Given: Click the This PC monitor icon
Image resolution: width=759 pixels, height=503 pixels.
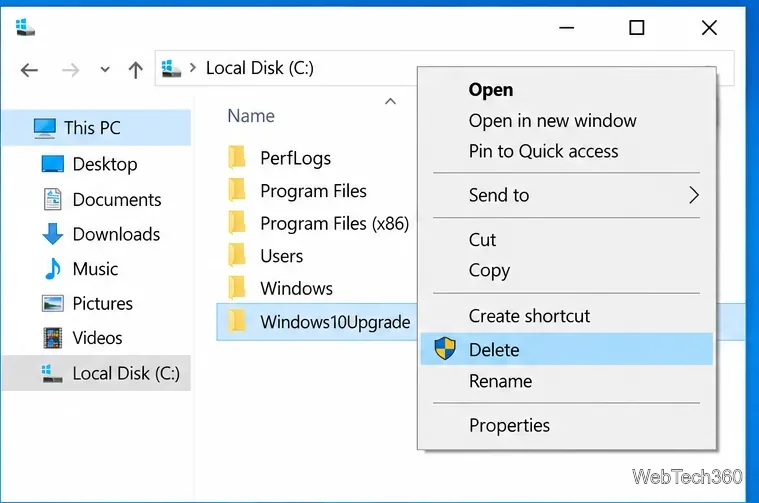Looking at the screenshot, I should pos(45,128).
